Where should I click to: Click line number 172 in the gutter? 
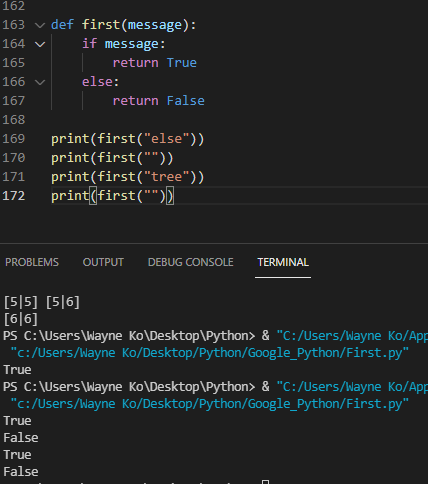14,196
